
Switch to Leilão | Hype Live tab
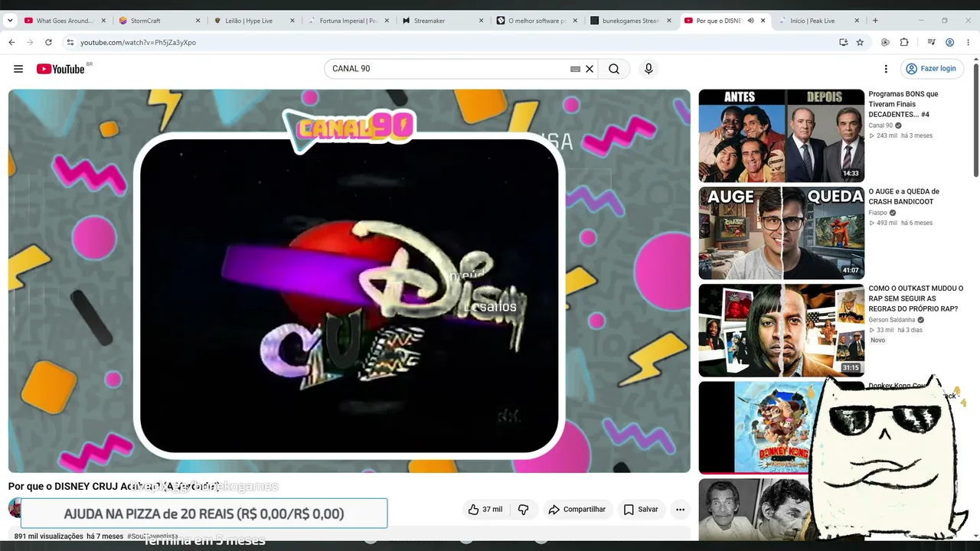pos(253,21)
